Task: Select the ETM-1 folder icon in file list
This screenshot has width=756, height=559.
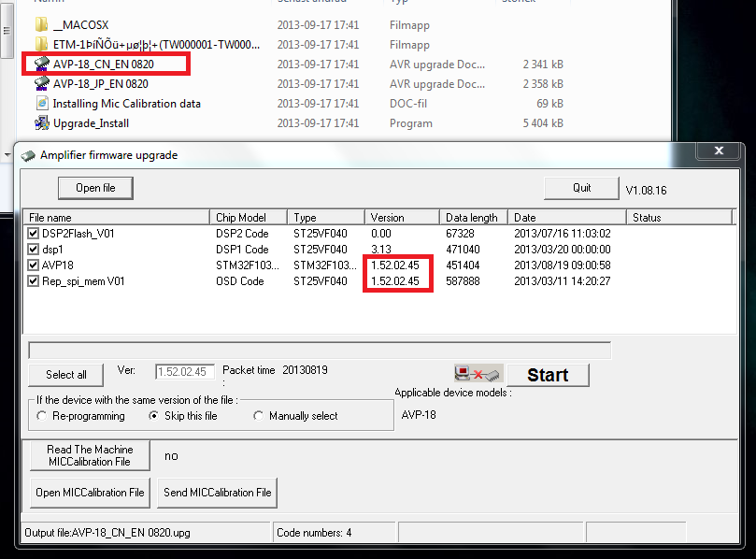Action: click(x=41, y=44)
